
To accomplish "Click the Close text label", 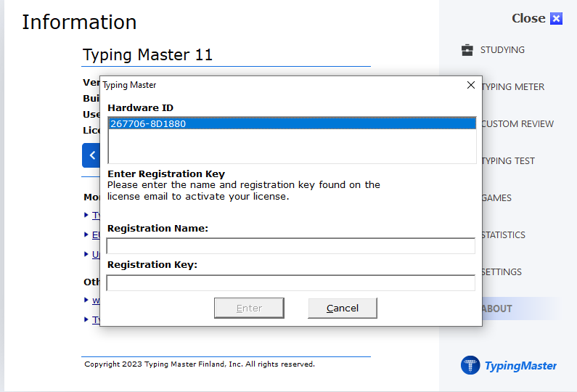I will tap(528, 19).
